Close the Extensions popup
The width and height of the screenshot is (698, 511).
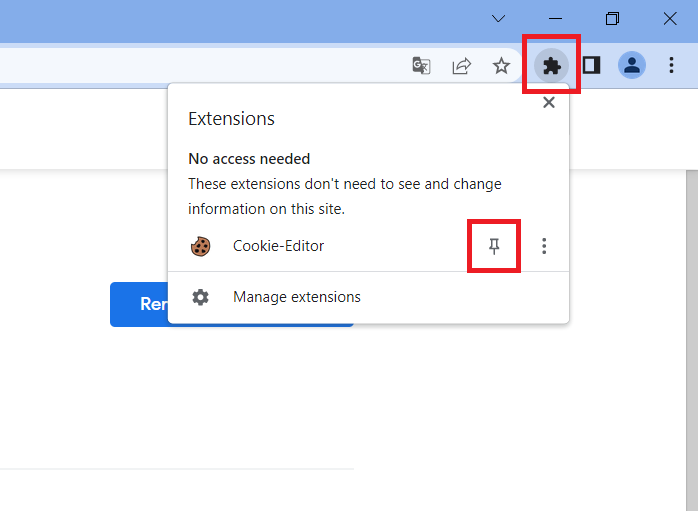(548, 102)
